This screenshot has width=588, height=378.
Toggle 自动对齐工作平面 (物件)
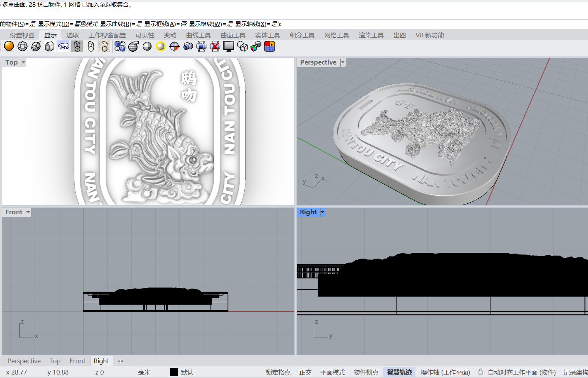click(522, 372)
